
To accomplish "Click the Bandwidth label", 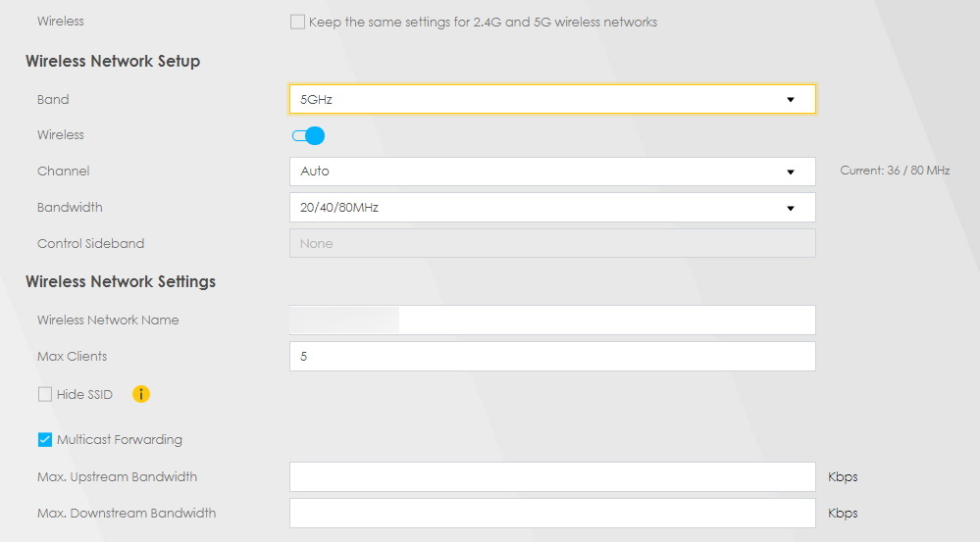I will click(70, 208).
